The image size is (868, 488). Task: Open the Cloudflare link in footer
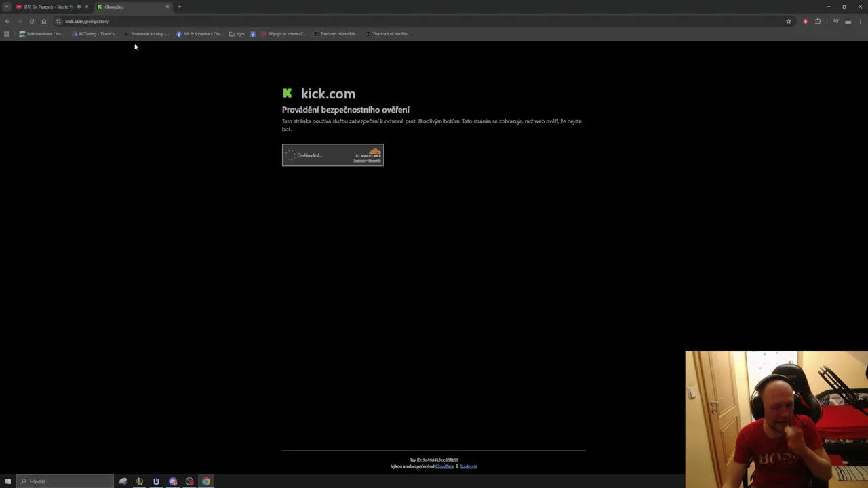(445, 466)
